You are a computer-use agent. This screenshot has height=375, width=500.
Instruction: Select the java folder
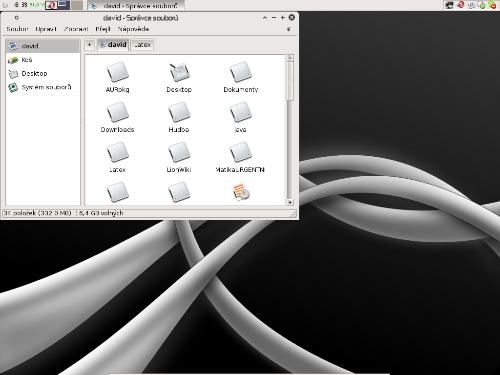click(x=241, y=117)
